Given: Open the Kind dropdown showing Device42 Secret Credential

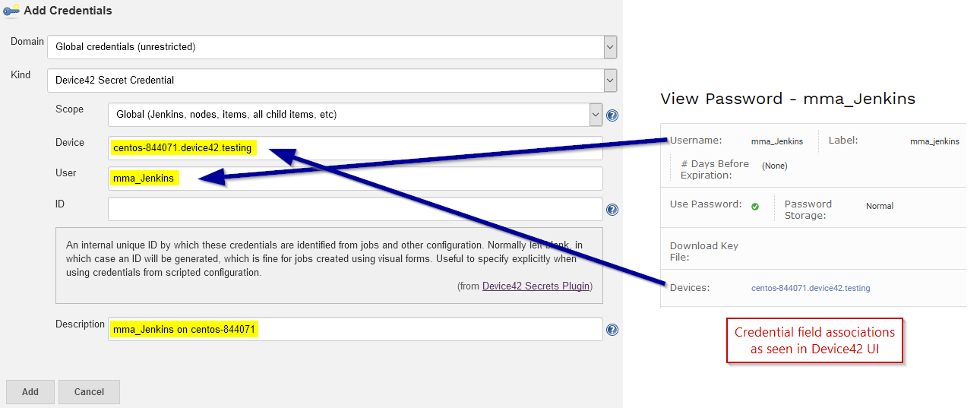Looking at the screenshot, I should pyautogui.click(x=331, y=81).
